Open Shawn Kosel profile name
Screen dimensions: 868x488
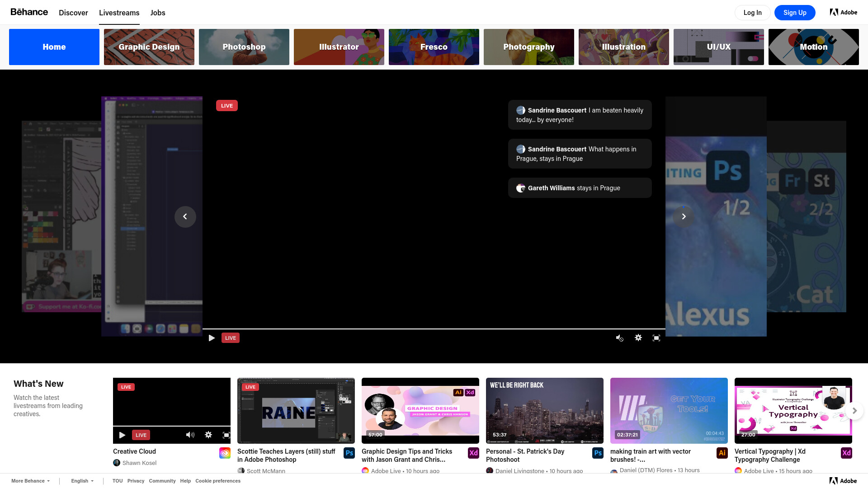coord(139,463)
